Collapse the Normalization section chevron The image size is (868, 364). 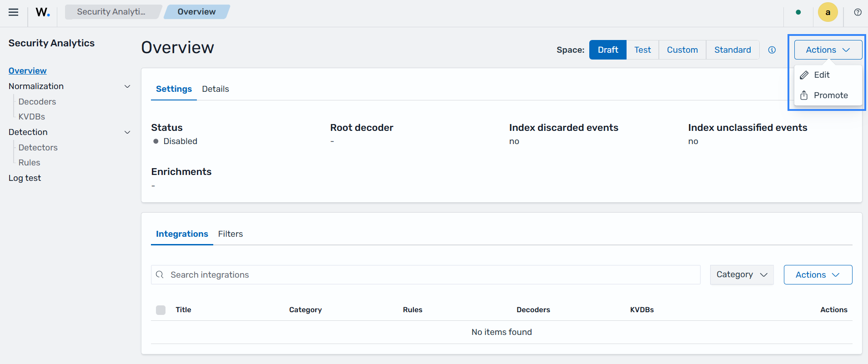pos(127,86)
